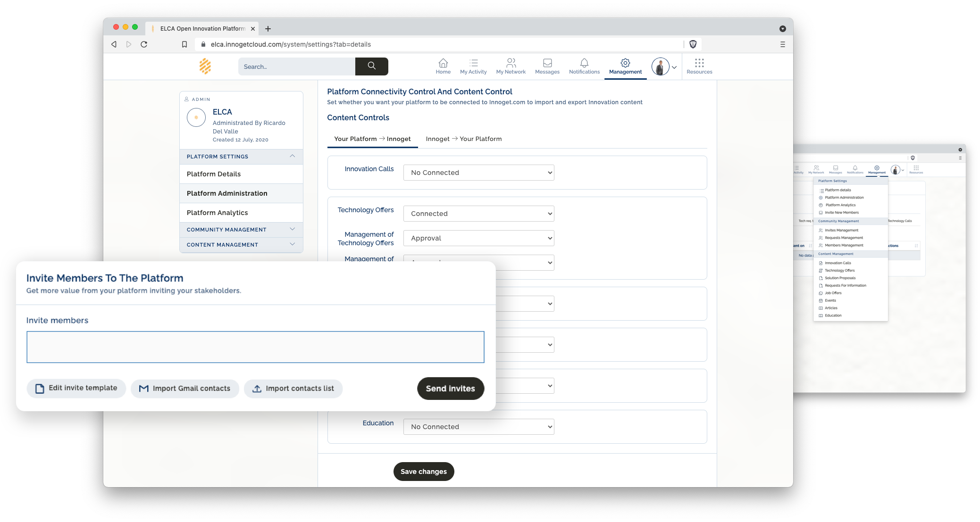Image resolution: width=980 pixels, height=522 pixels.
Task: Open the Technology Offers dropdown
Action: pyautogui.click(x=478, y=214)
